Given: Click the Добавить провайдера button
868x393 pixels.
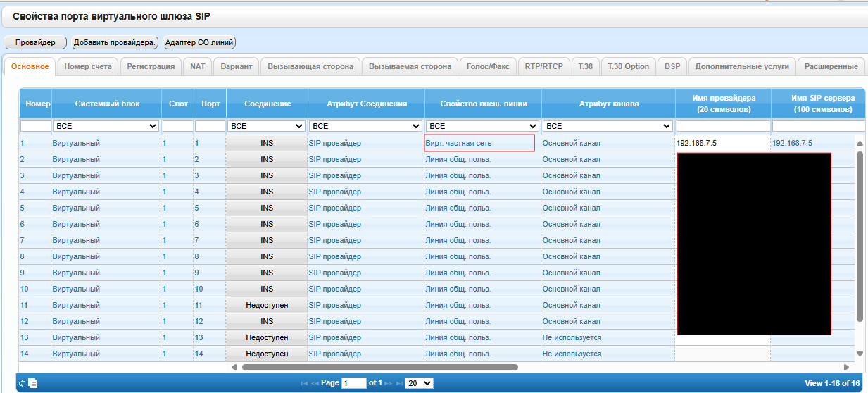Looking at the screenshot, I should (114, 42).
